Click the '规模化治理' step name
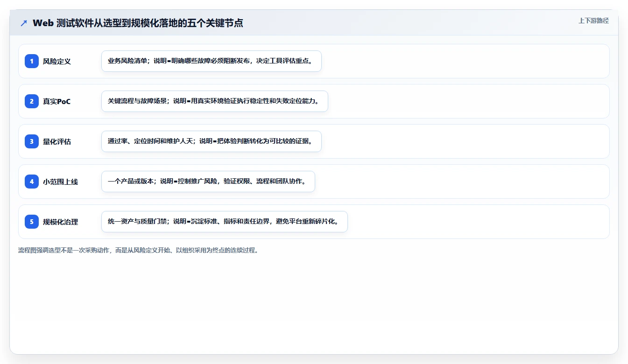 point(60,222)
